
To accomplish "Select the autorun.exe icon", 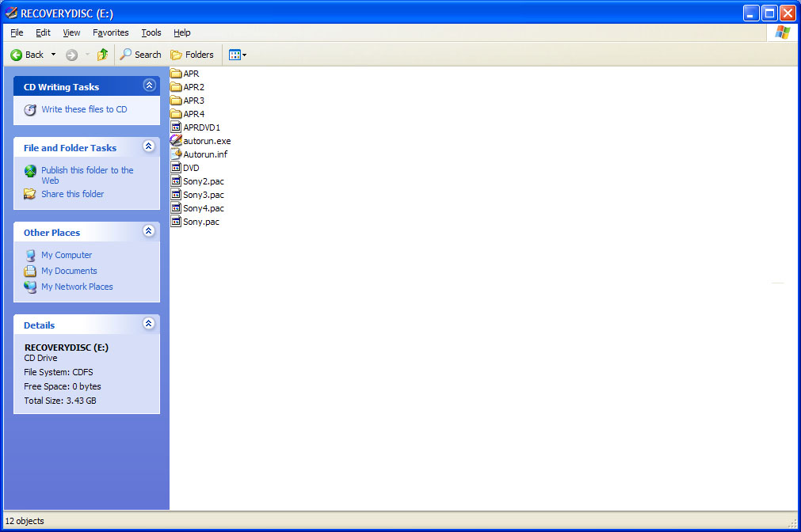I will (176, 140).
